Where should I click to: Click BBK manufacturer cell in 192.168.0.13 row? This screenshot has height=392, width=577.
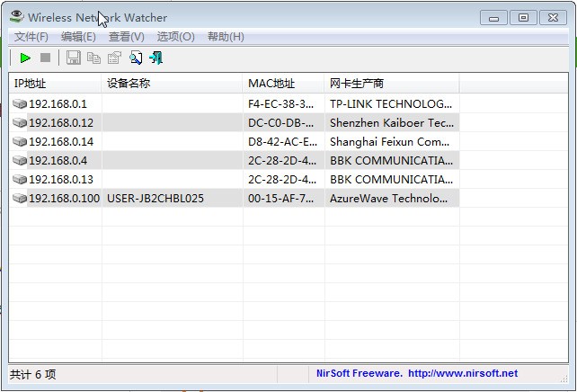pyautogui.click(x=391, y=179)
